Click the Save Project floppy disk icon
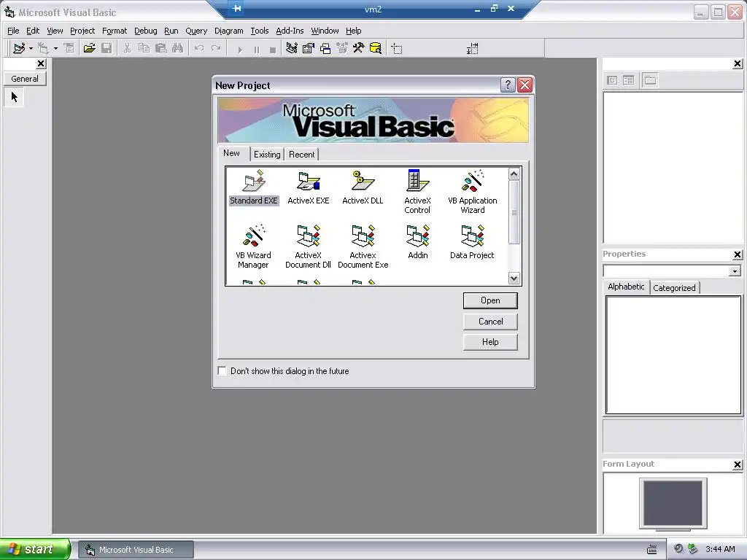 point(107,48)
